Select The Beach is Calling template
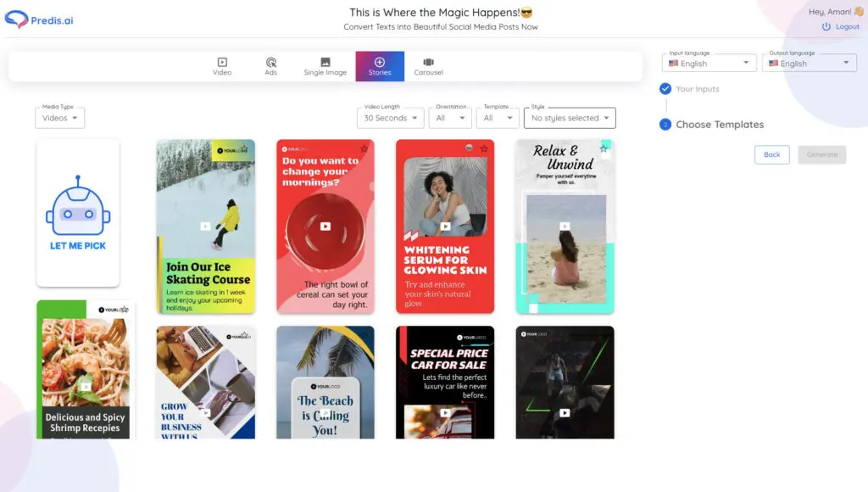The image size is (868, 492). point(325,383)
